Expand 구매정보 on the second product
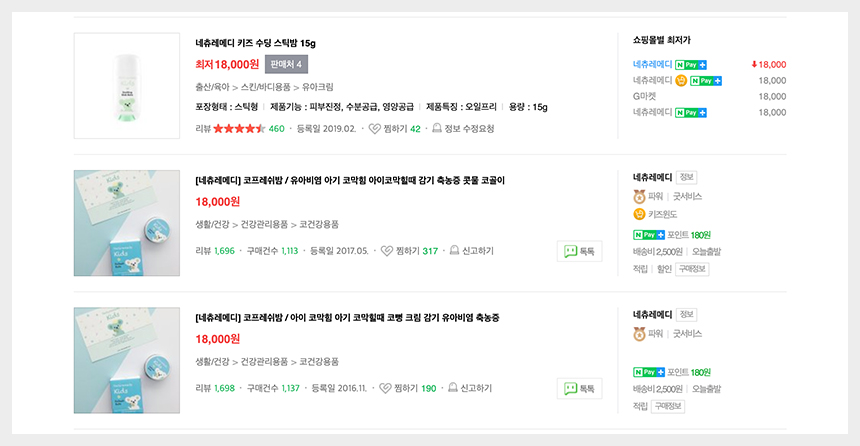Image resolution: width=860 pixels, height=446 pixels. pyautogui.click(x=691, y=269)
